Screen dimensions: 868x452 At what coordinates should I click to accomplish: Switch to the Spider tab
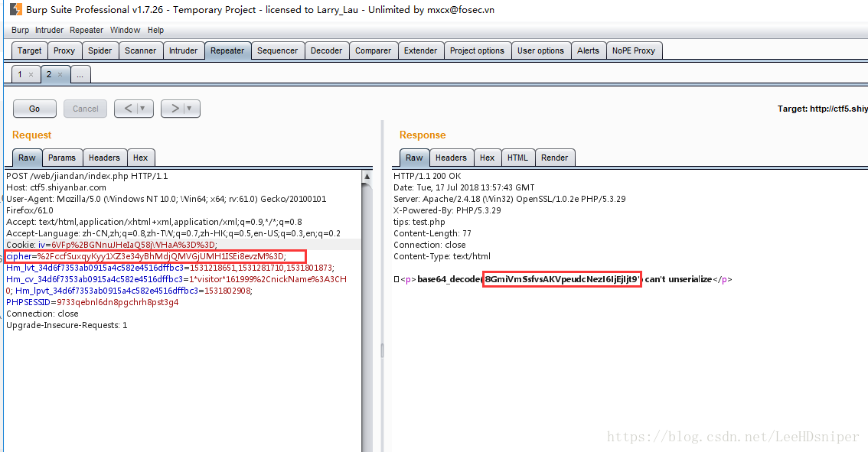pos(100,50)
